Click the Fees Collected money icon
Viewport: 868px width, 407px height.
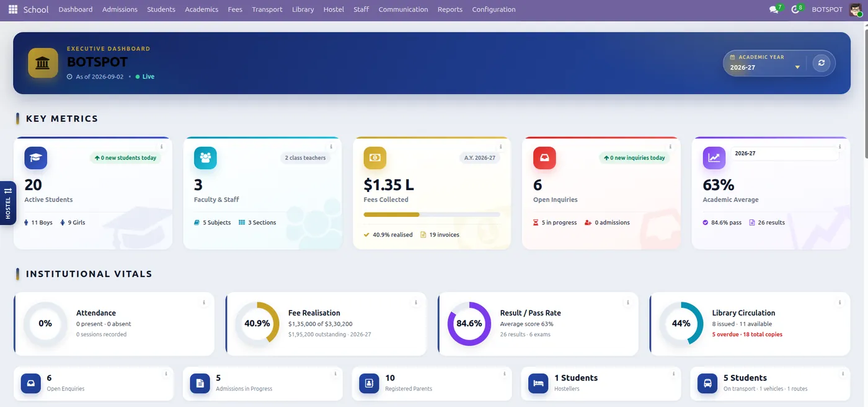[x=375, y=158]
